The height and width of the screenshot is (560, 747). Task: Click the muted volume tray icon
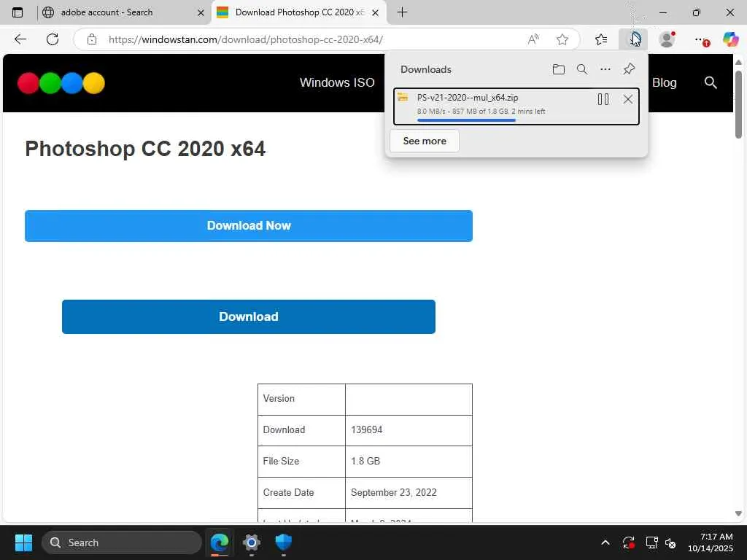tap(670, 542)
